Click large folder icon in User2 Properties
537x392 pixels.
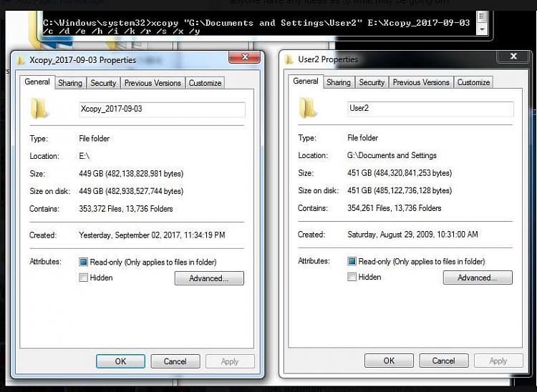click(x=308, y=107)
